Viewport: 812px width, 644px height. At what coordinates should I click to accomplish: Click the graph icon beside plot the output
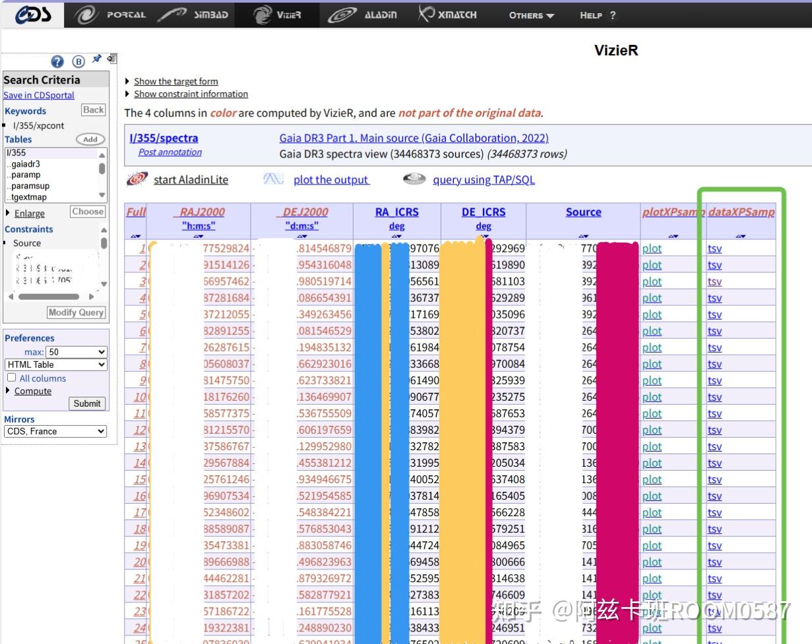tap(274, 179)
